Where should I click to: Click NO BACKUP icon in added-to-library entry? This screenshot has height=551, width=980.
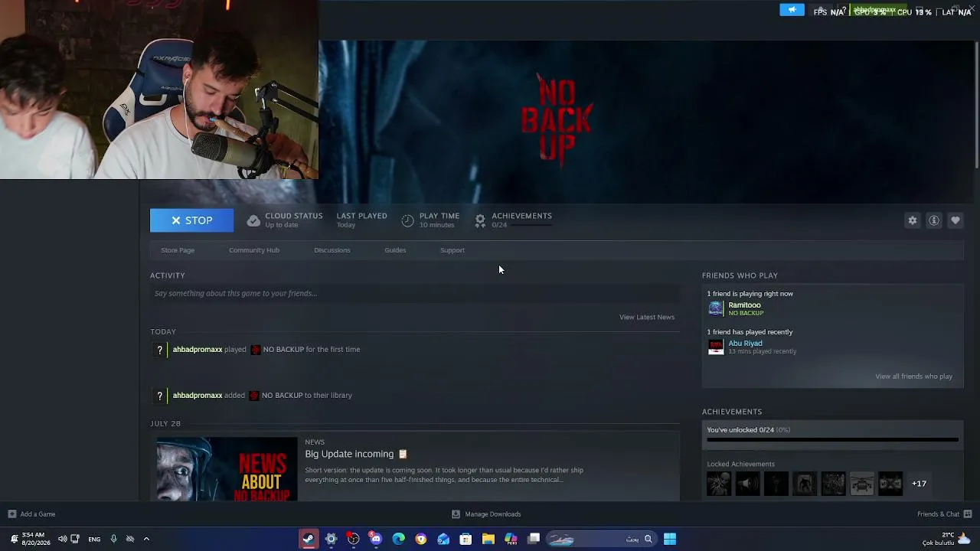[254, 396]
